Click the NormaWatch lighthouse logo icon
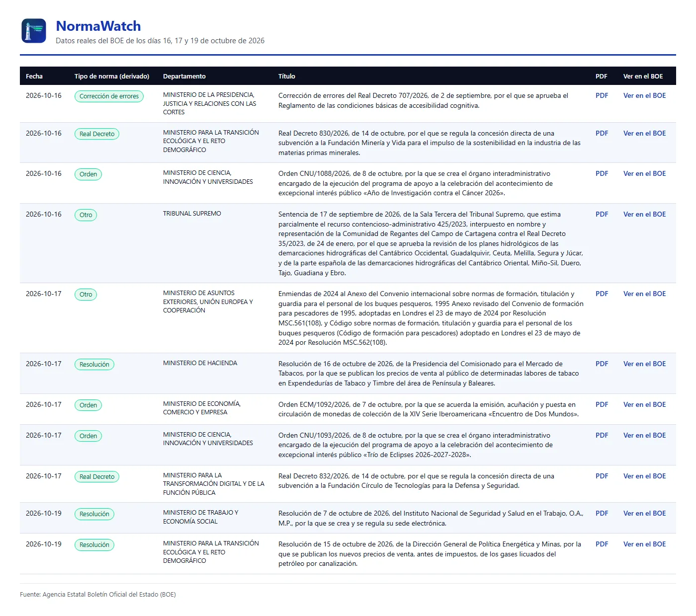The height and width of the screenshot is (616, 696). pyautogui.click(x=34, y=31)
